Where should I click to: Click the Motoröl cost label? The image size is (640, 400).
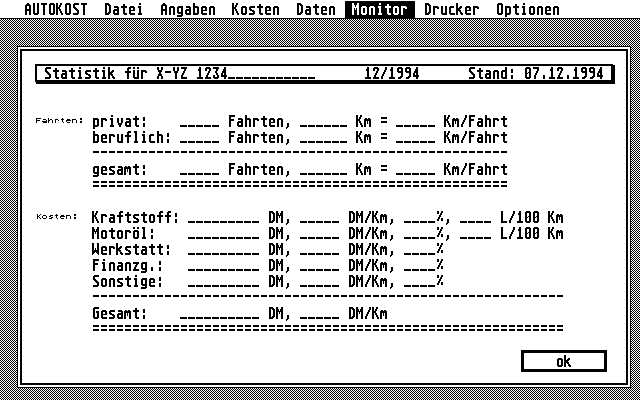click(124, 233)
